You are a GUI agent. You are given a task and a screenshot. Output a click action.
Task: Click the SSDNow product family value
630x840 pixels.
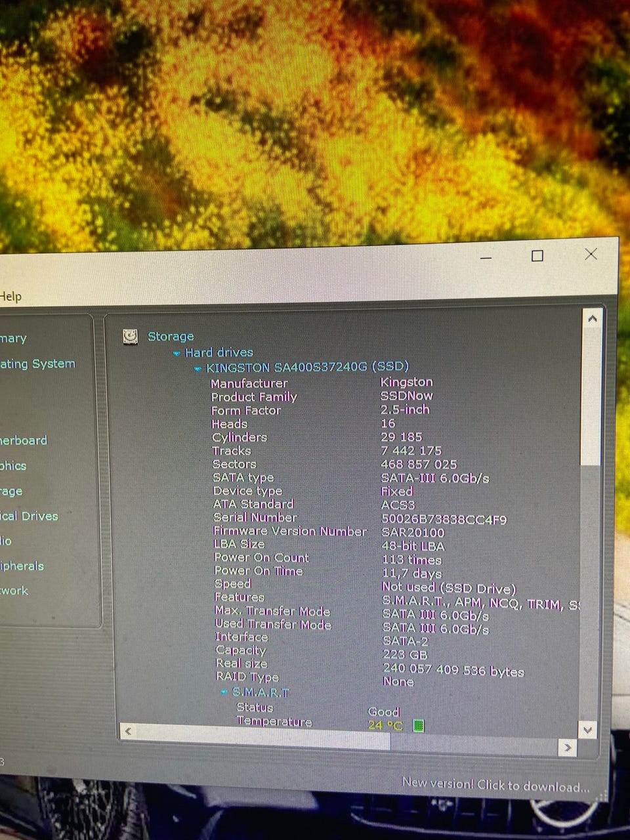pyautogui.click(x=407, y=396)
